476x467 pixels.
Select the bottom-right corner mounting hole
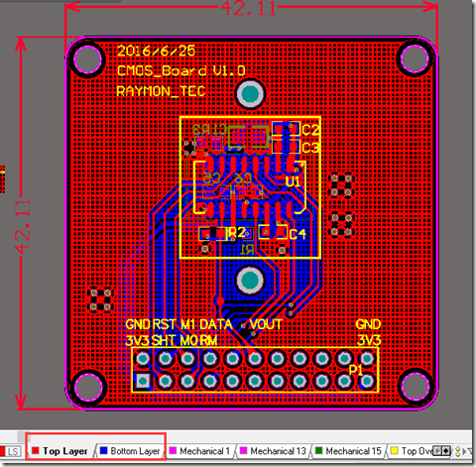416,386
